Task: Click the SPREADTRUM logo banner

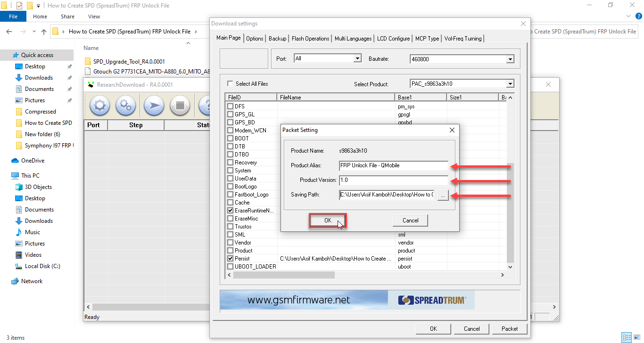Action: click(x=432, y=300)
